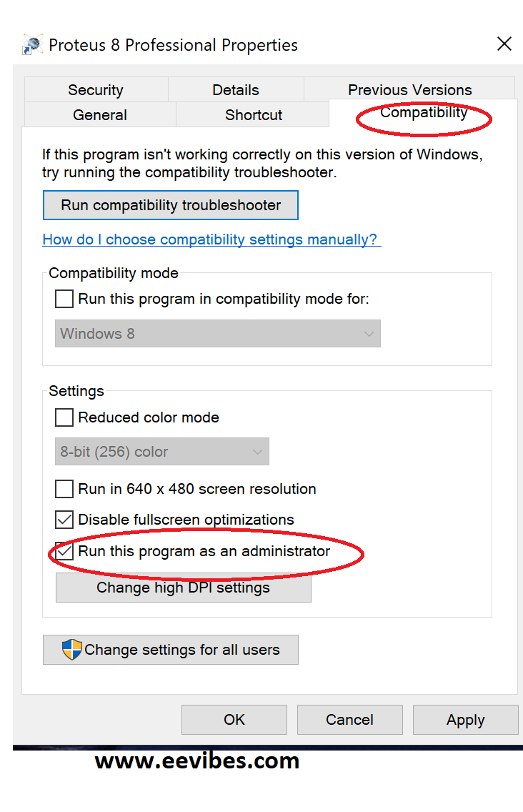The image size is (523, 812).
Task: Expand the 8-bit (256) color dropdown
Action: tap(162, 452)
